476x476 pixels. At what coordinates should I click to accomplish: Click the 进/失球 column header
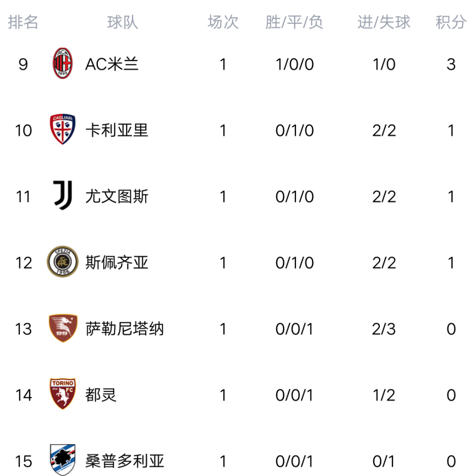384,22
